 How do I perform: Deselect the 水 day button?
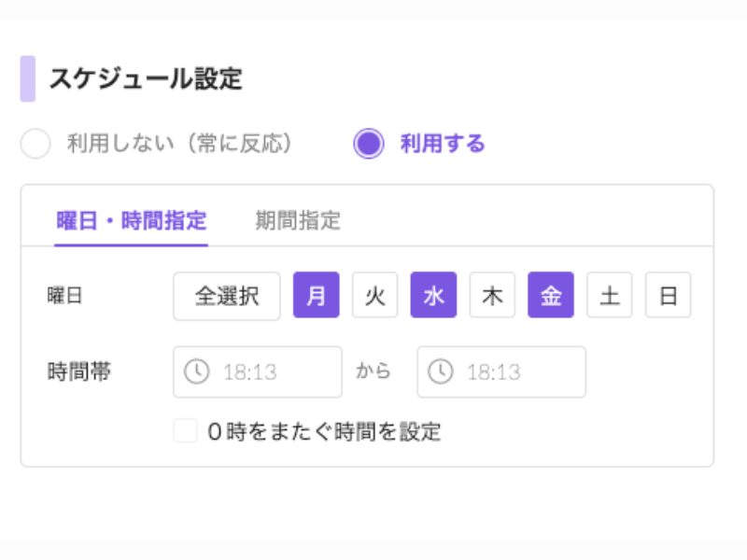[433, 295]
